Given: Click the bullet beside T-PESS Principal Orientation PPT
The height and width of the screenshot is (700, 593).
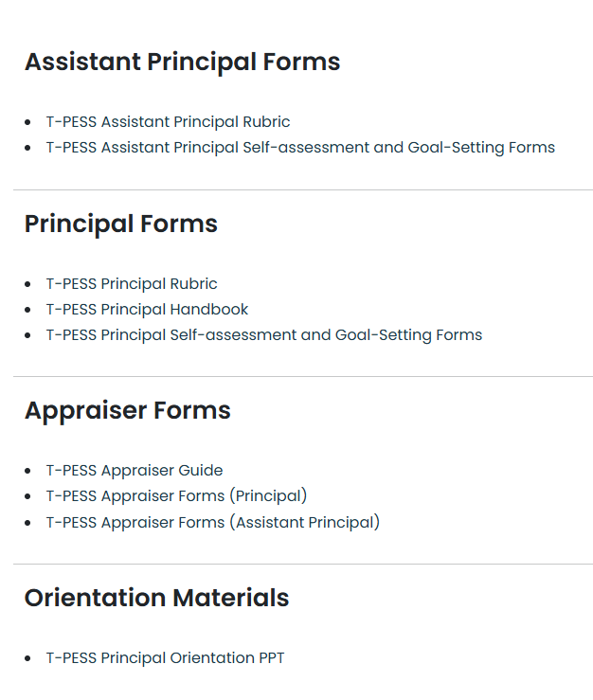Looking at the screenshot, I should pyautogui.click(x=27, y=658).
